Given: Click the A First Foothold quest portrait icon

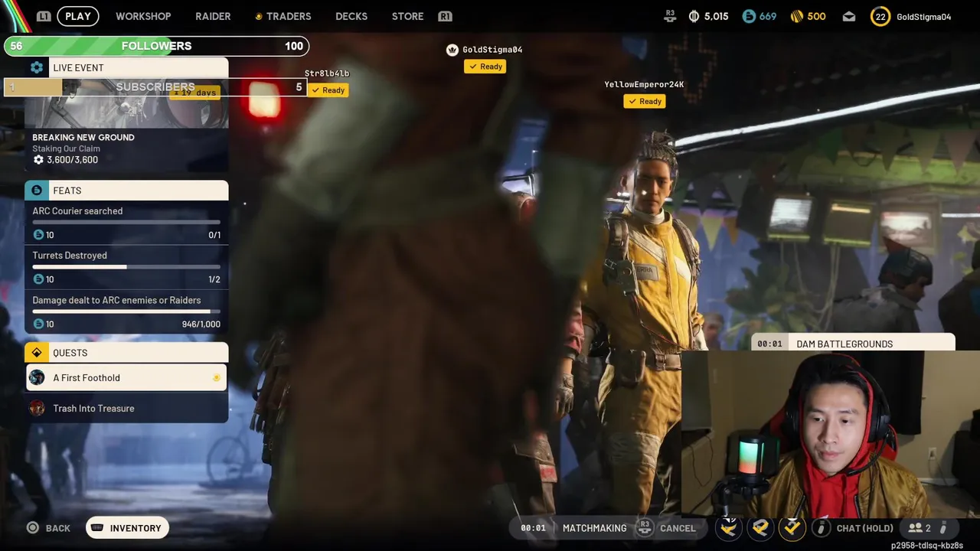Looking at the screenshot, I should coord(37,377).
